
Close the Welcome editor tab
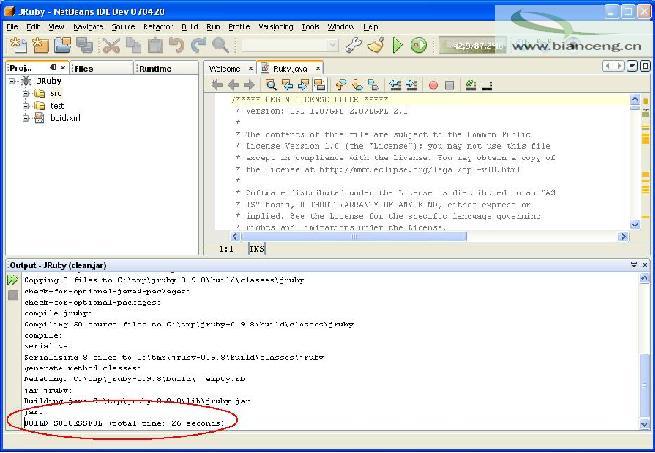[251, 69]
